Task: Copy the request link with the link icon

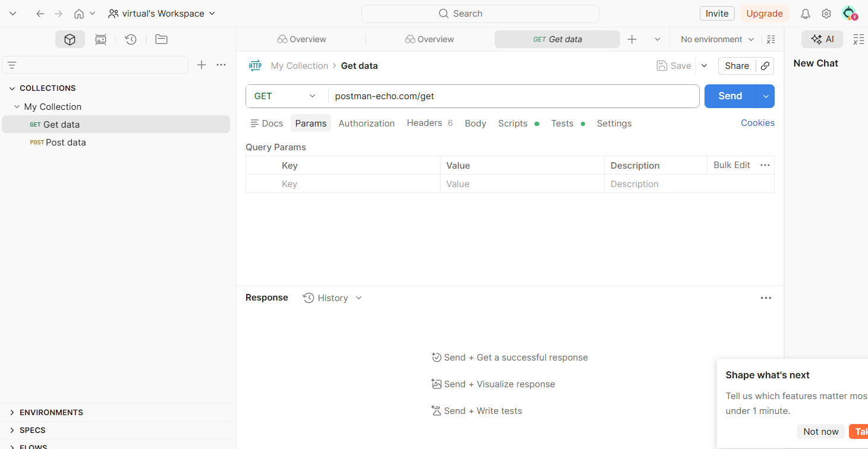Action: click(x=766, y=66)
